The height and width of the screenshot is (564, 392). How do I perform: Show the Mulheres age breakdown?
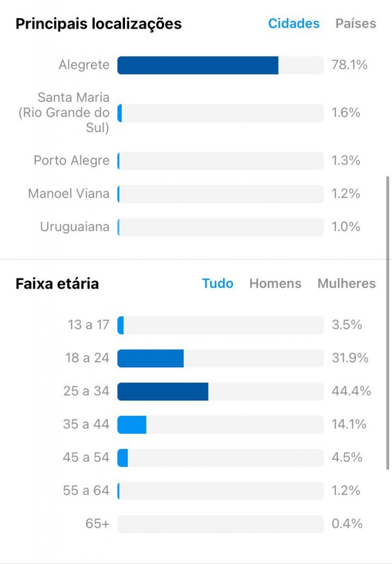pyautogui.click(x=346, y=284)
